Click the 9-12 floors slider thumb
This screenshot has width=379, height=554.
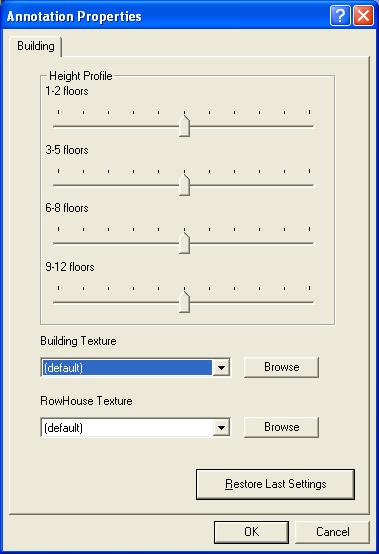coord(184,302)
